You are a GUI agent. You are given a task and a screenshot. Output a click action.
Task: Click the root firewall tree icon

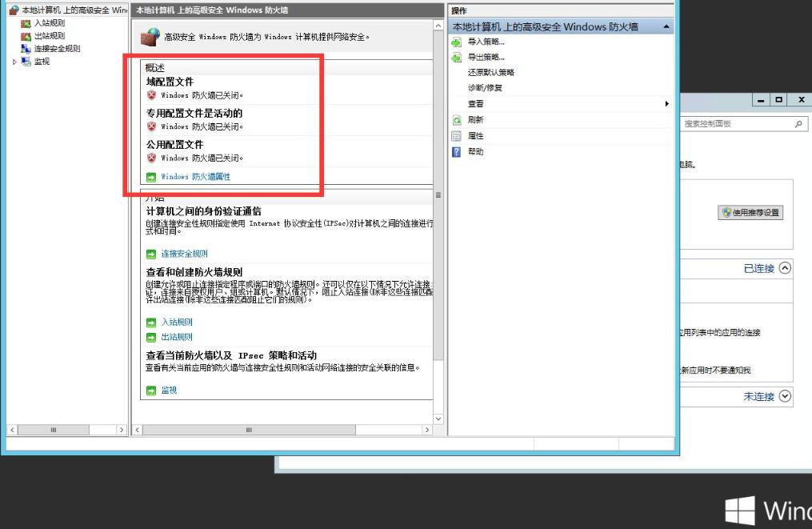pos(14,10)
